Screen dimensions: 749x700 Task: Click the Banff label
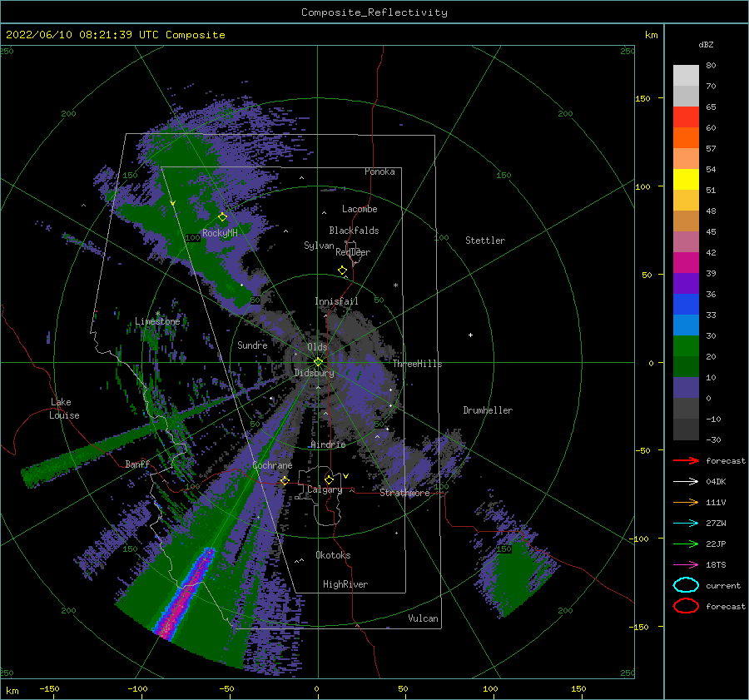[x=137, y=464]
